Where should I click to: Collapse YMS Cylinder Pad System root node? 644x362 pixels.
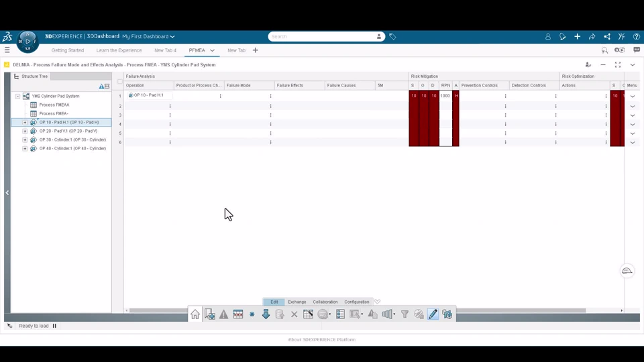(x=17, y=96)
